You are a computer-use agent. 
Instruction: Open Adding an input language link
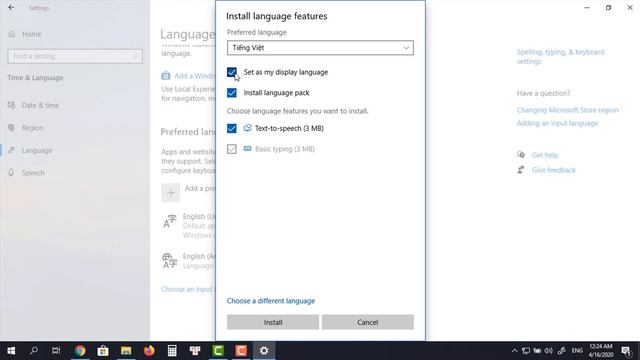tap(557, 123)
